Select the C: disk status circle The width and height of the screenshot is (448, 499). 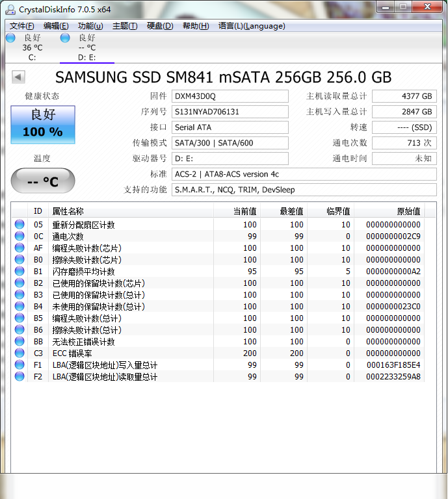tap(10, 38)
